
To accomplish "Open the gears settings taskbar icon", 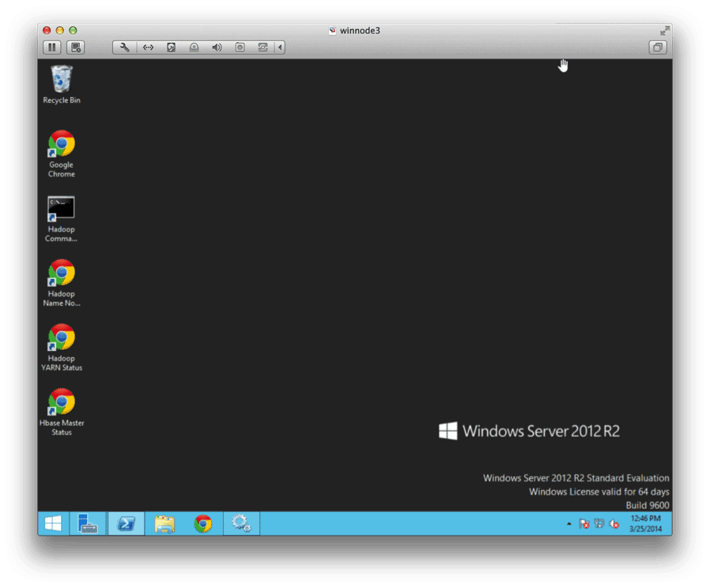I will pos(241,524).
